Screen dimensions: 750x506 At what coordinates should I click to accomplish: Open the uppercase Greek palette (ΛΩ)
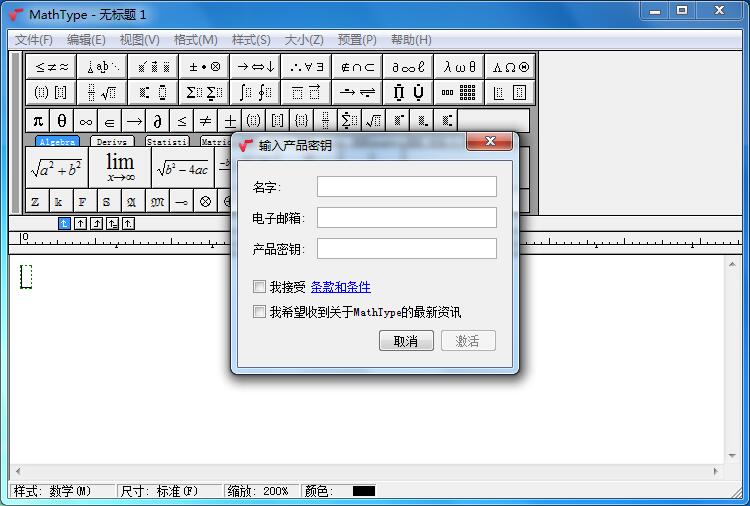pyautogui.click(x=510, y=67)
